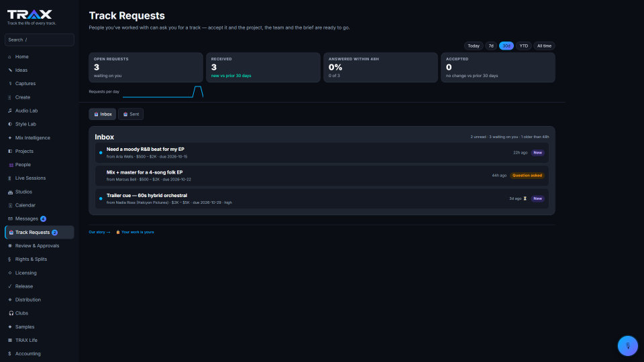The image size is (644, 362).
Task: Click the Ideas pencil icon
Action: tap(10, 70)
